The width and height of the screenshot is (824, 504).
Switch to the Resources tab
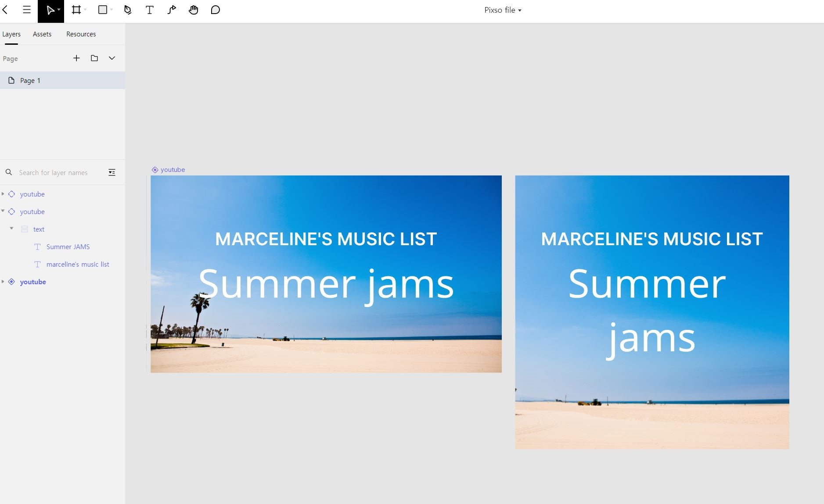click(x=81, y=34)
